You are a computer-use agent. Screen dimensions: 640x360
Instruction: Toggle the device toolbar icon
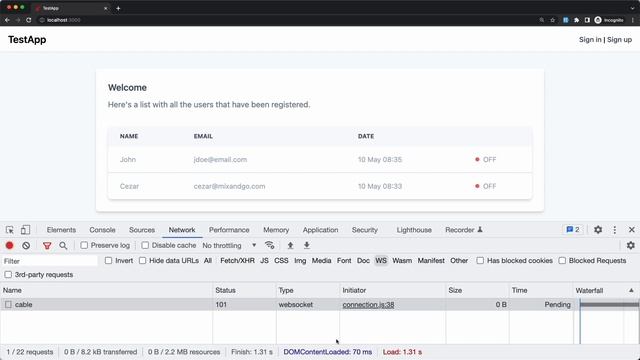[25, 230]
